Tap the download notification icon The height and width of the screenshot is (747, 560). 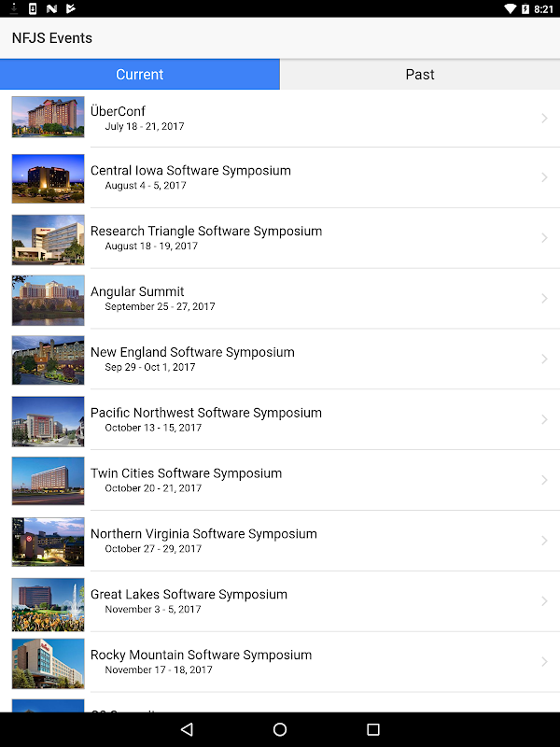[14, 8]
